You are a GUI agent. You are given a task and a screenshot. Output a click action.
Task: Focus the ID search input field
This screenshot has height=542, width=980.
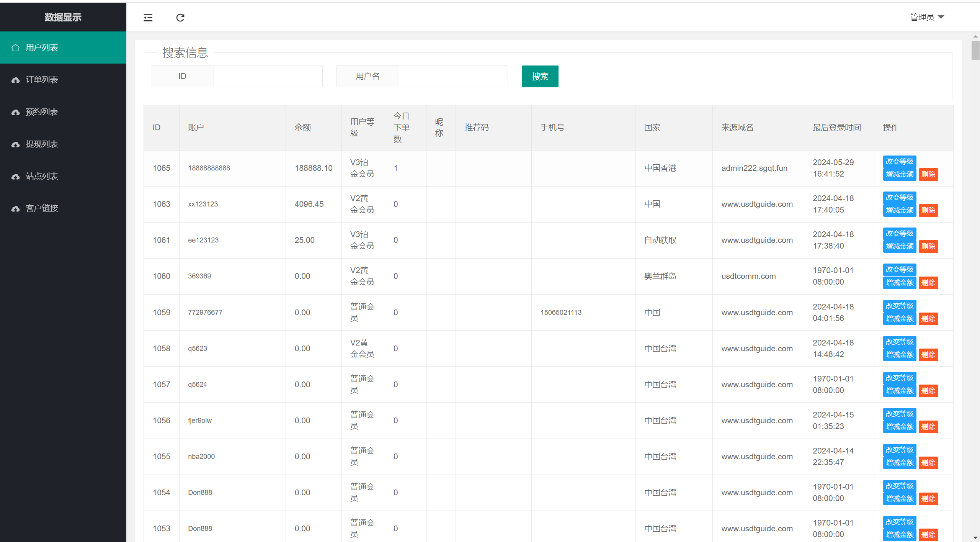(268, 77)
